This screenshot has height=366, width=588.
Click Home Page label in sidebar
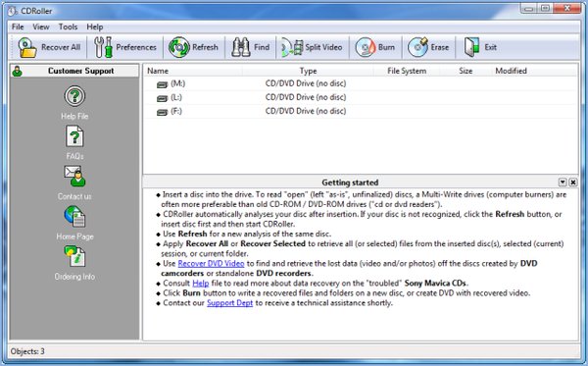point(74,236)
